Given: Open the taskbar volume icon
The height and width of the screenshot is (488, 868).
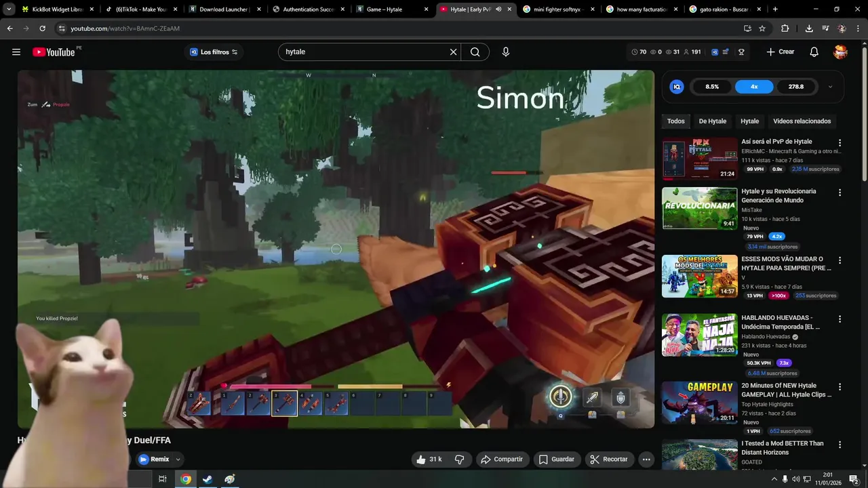Looking at the screenshot, I should point(796,479).
